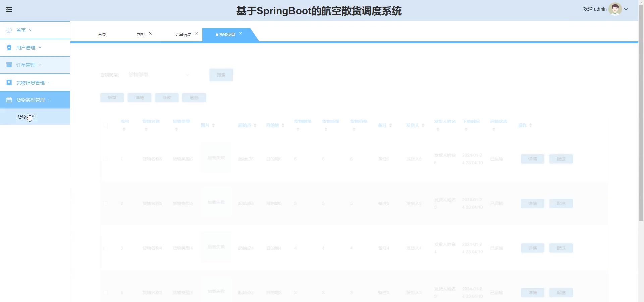The width and height of the screenshot is (644, 302).
Task: Click the 修改 edit button
Action: click(167, 98)
